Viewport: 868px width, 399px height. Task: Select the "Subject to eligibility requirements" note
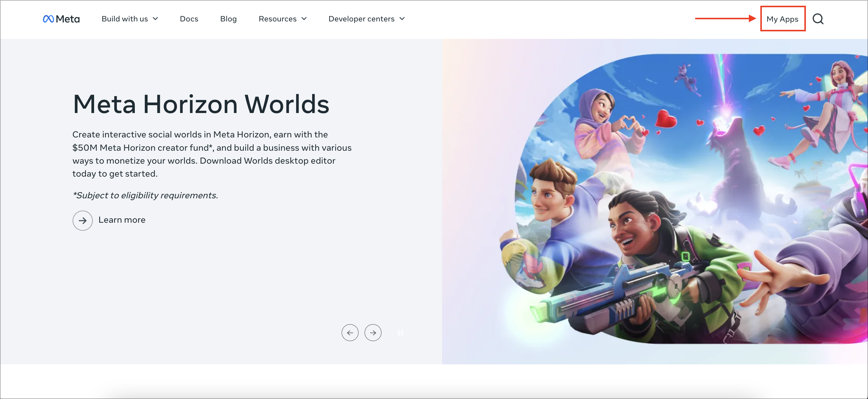145,195
